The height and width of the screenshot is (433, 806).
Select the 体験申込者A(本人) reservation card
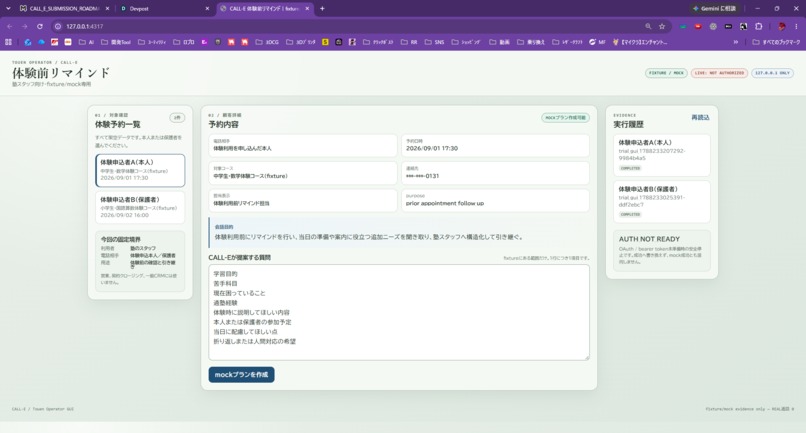pyautogui.click(x=140, y=170)
